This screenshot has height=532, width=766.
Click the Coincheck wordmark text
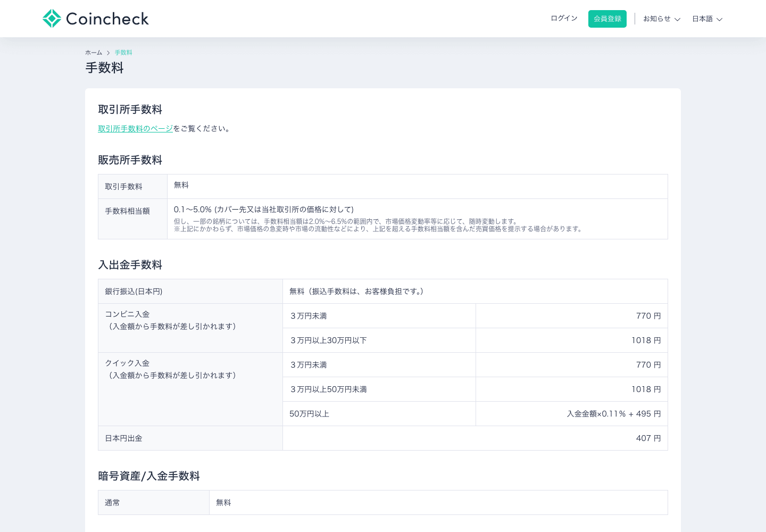[x=107, y=19]
